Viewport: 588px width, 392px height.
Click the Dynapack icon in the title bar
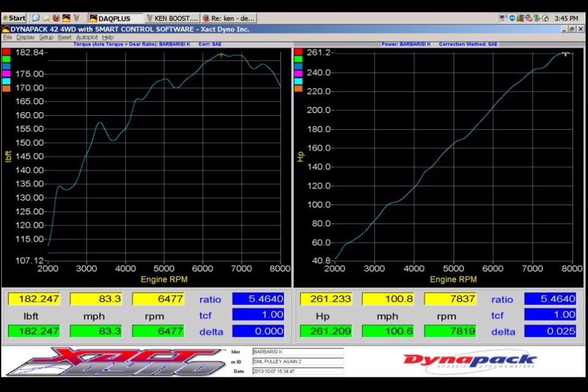click(x=6, y=29)
